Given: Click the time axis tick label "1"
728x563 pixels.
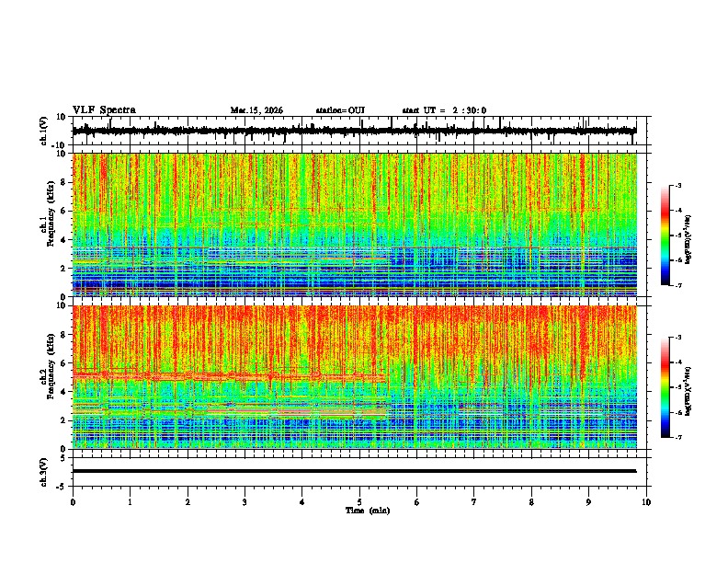Looking at the screenshot, I should coord(130,502).
